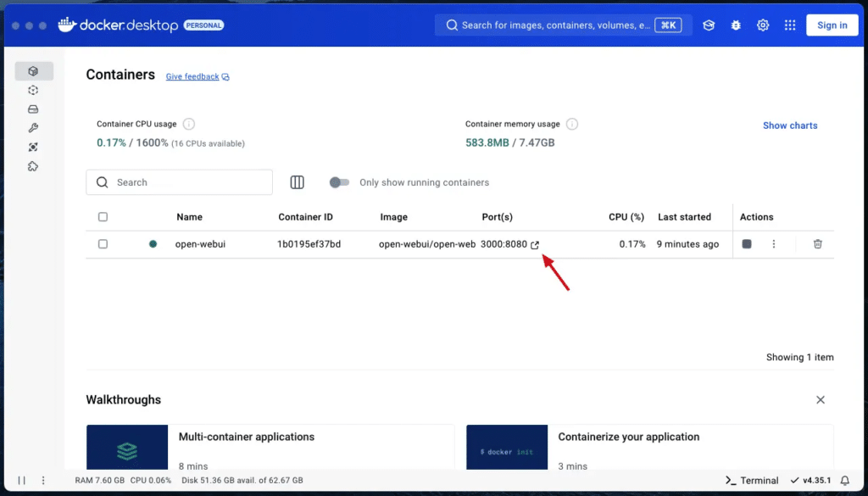Viewport: 868px width, 496px height.
Task: Open the Containerize your application walkthrough
Action: coord(650,448)
